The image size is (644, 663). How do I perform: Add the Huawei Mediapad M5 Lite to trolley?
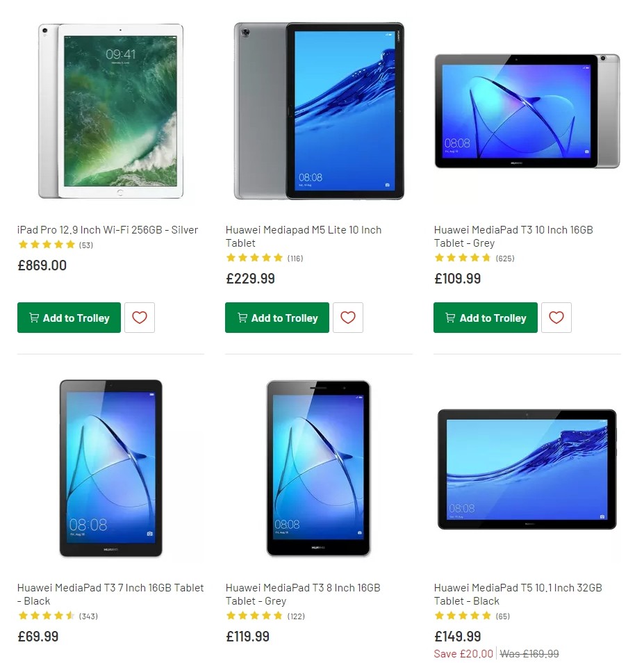276,318
